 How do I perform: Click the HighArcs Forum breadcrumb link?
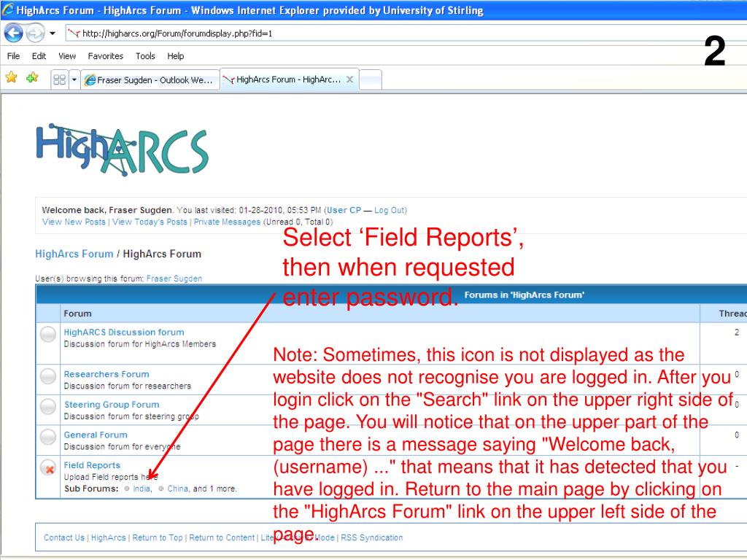(x=74, y=254)
